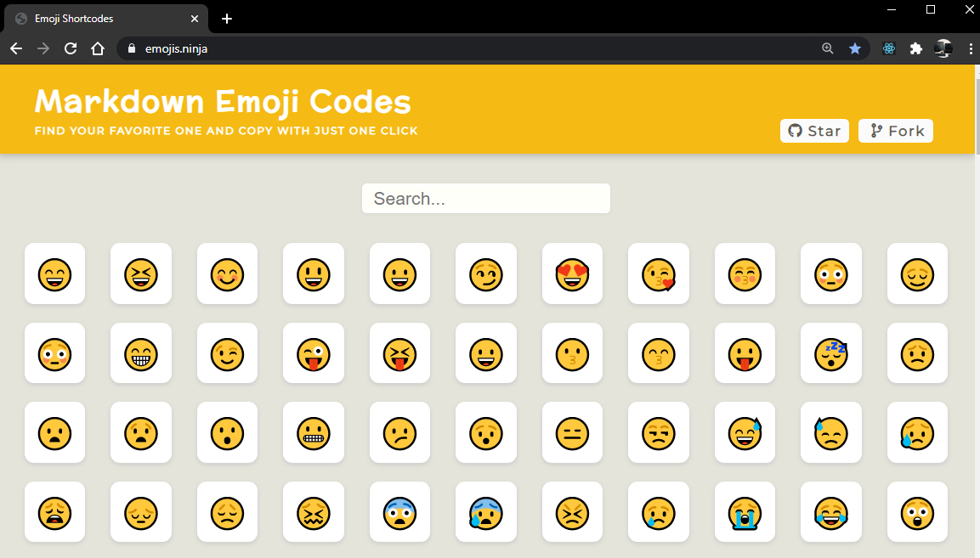Toggle the bookmark star for this page
980x558 pixels.
click(x=854, y=48)
